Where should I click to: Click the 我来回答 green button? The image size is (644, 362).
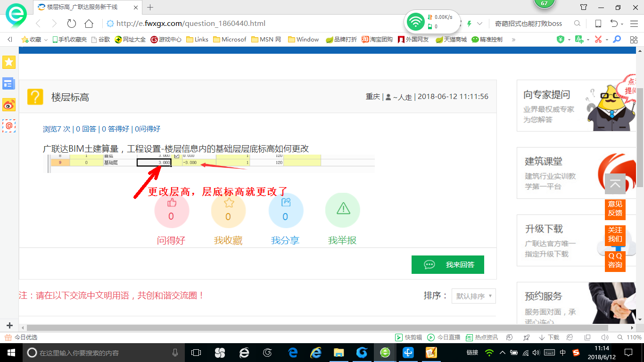pyautogui.click(x=448, y=265)
